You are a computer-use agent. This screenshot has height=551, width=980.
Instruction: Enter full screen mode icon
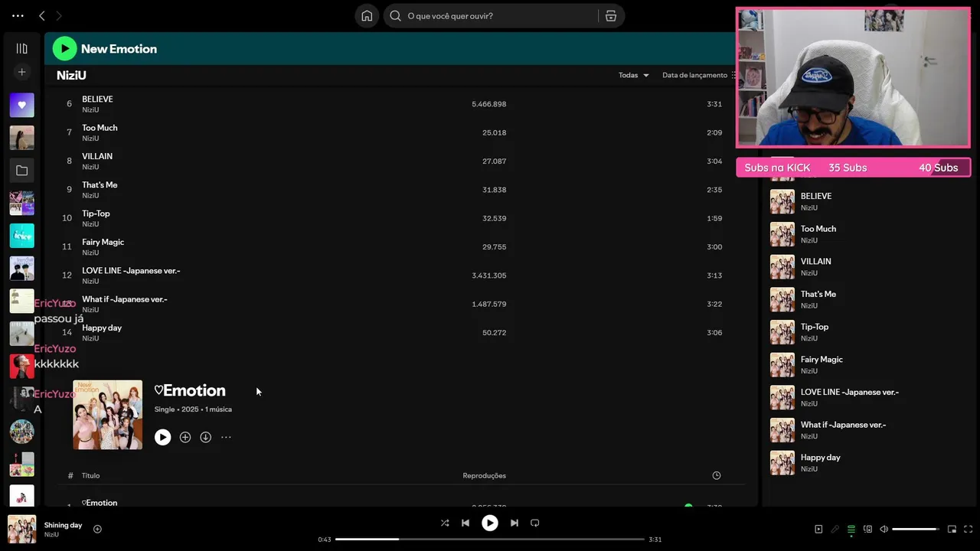[x=968, y=529]
